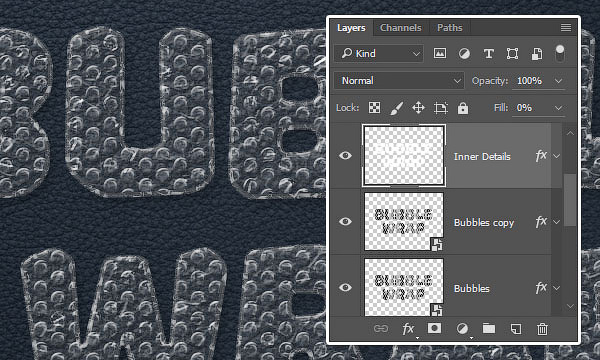Create a new layer
The image size is (600, 360).
(516, 329)
